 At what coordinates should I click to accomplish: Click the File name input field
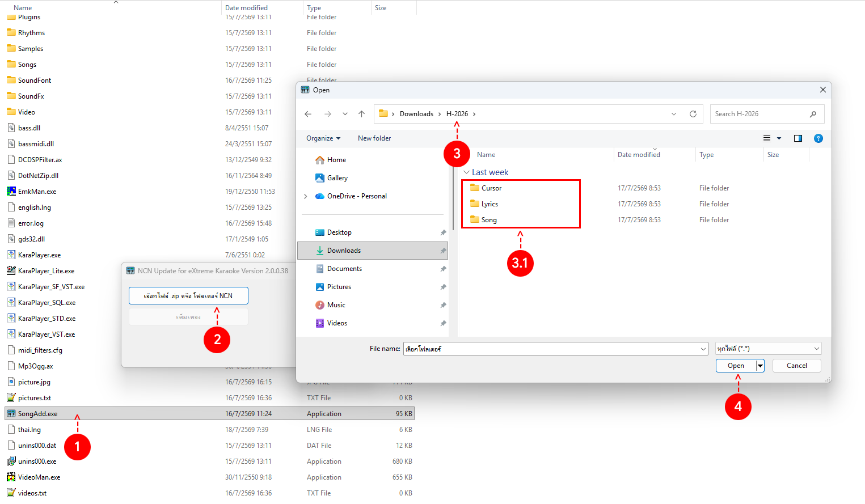(556, 349)
